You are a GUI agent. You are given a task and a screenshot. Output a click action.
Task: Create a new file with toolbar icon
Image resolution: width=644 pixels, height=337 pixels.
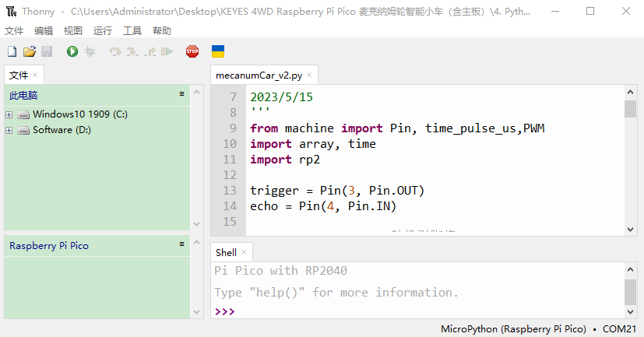coord(12,51)
